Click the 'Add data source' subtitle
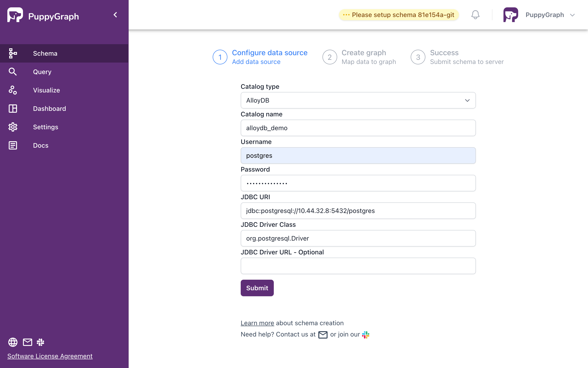588x368 pixels. tap(256, 62)
